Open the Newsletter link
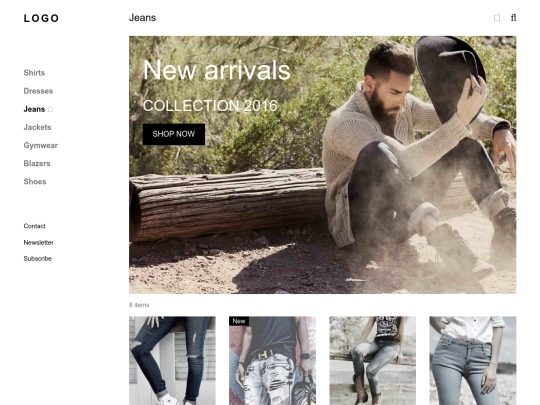Image resolution: width=540 pixels, height=405 pixels. tap(39, 242)
